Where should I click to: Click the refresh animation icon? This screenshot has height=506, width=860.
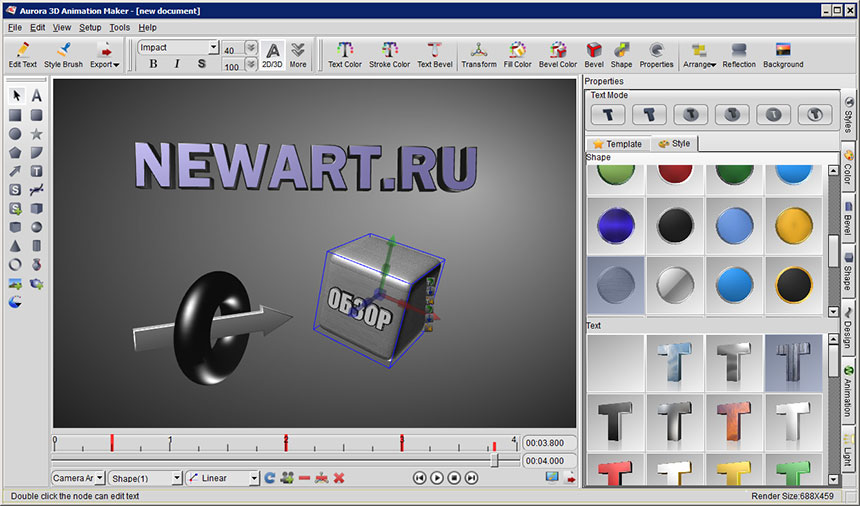(x=269, y=478)
